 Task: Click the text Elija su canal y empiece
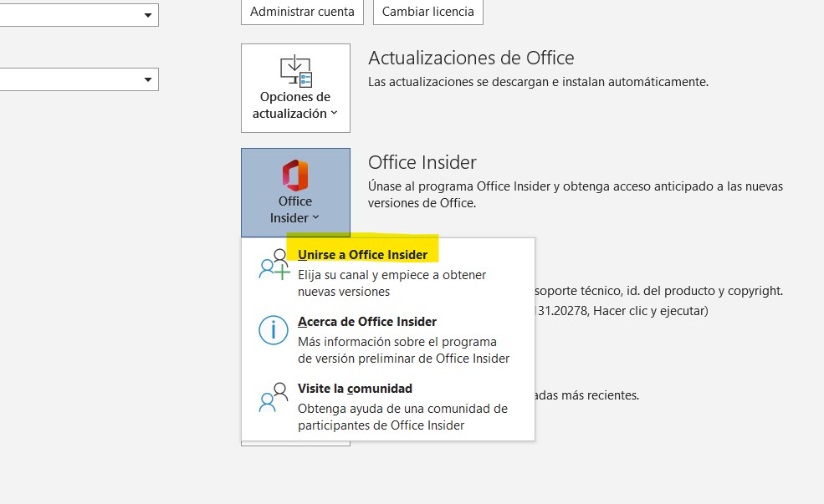tap(392, 275)
